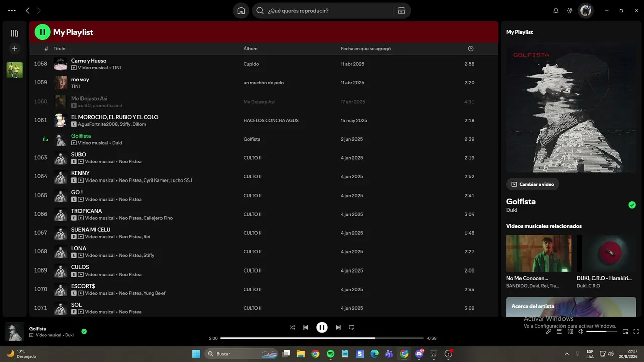
Task: Go back with the left arrow
Action: click(28, 10)
